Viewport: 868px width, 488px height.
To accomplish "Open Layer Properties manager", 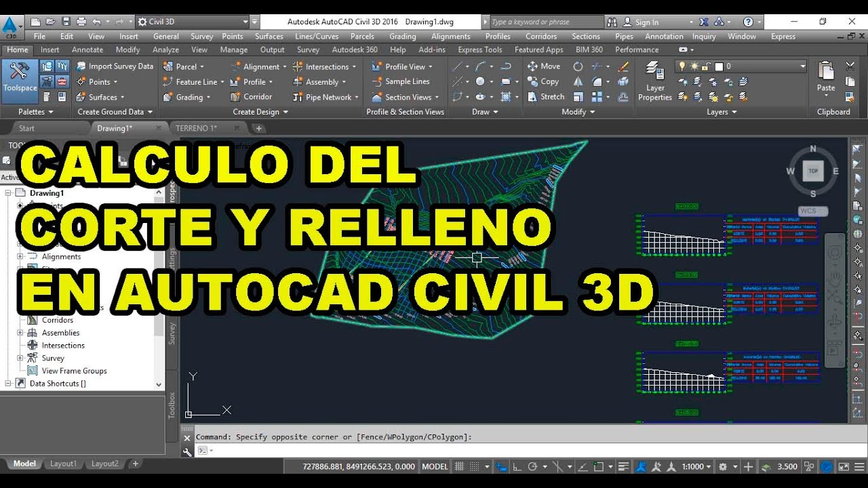I will pyautogui.click(x=655, y=81).
